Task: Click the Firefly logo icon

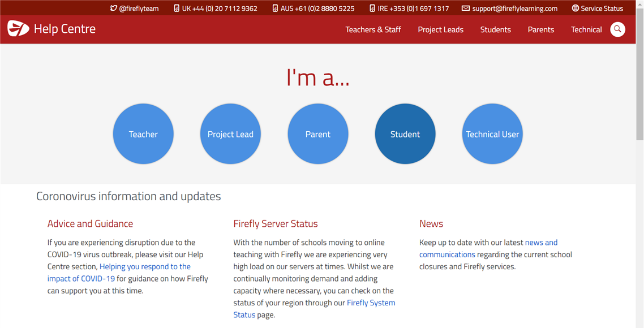Action: pos(19,29)
